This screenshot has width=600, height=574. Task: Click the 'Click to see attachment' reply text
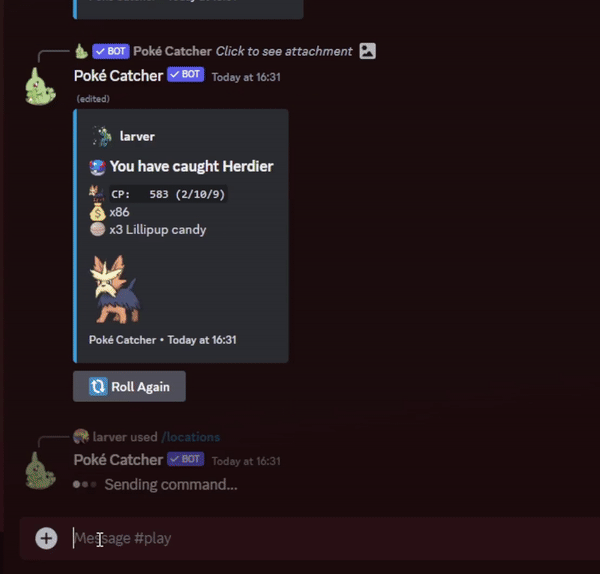(284, 51)
